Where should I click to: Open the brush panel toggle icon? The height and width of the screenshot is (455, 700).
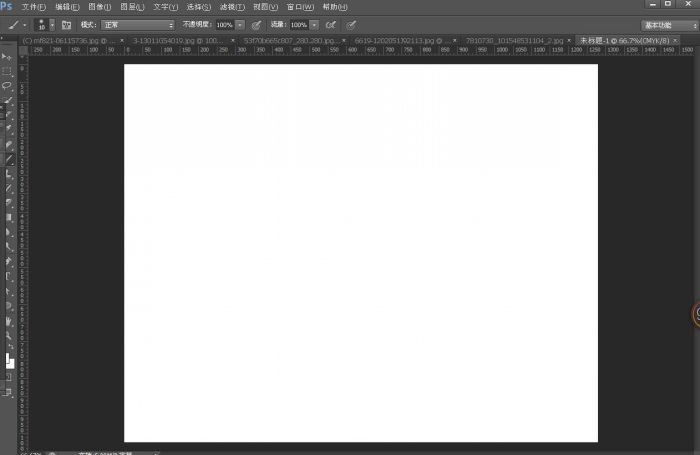click(x=68, y=24)
